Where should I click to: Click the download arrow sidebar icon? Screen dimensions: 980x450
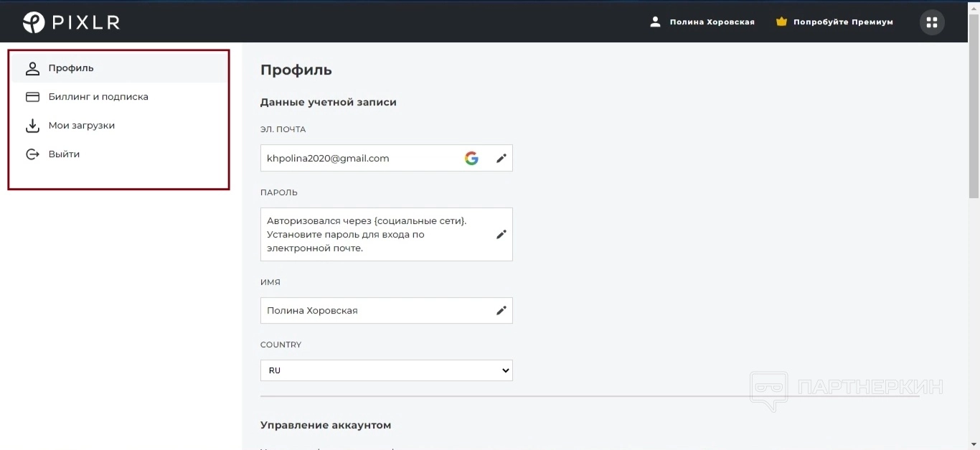pos(32,126)
